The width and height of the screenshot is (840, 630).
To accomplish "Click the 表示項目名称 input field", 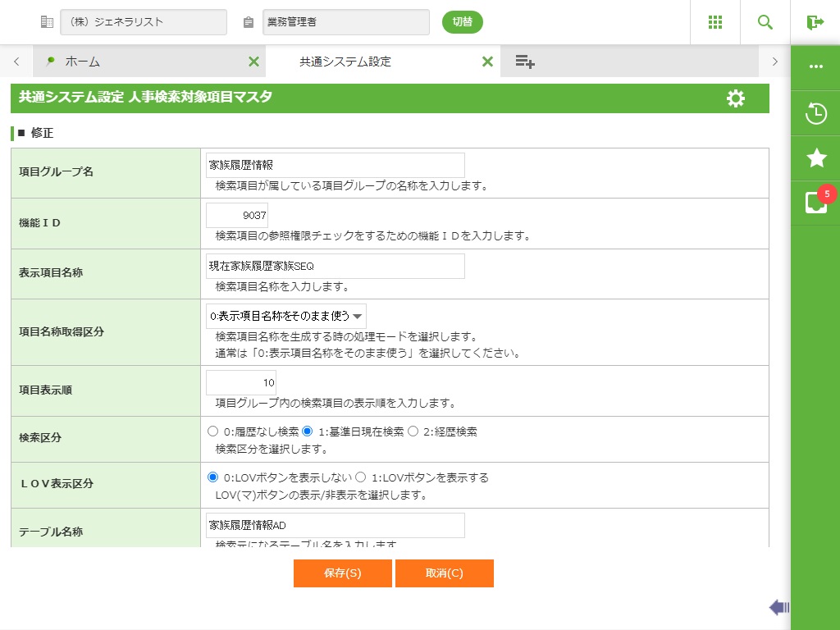I will tap(335, 267).
